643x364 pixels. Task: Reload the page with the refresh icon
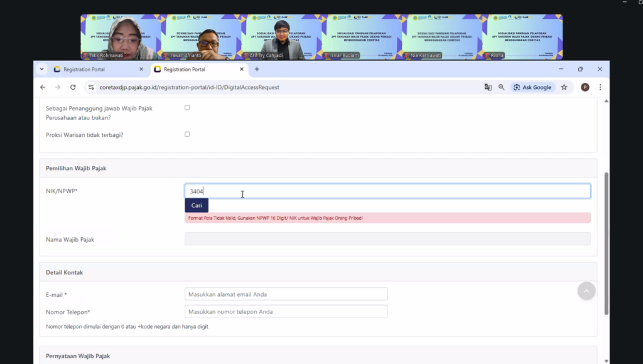73,87
